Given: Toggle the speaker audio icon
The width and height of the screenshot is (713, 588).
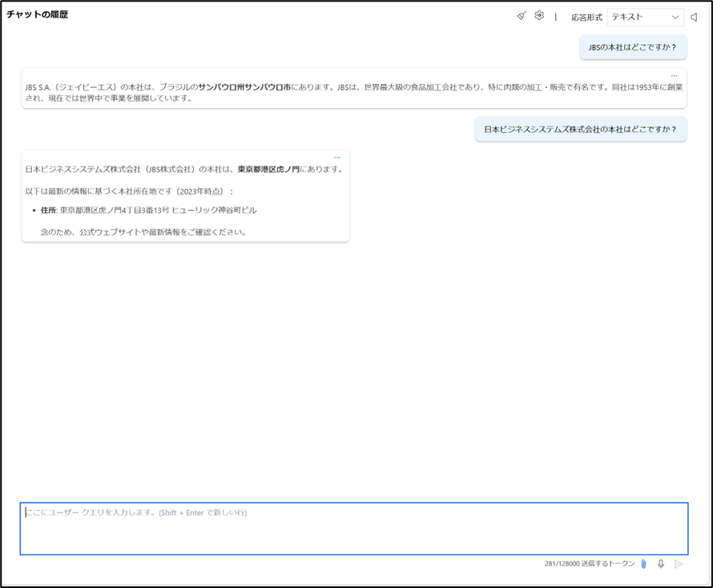Looking at the screenshot, I should 695,18.
